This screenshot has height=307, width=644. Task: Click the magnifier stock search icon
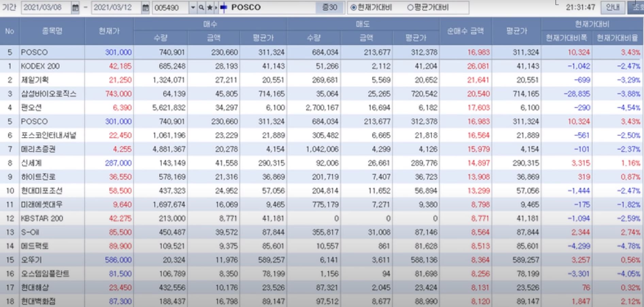[201, 7]
